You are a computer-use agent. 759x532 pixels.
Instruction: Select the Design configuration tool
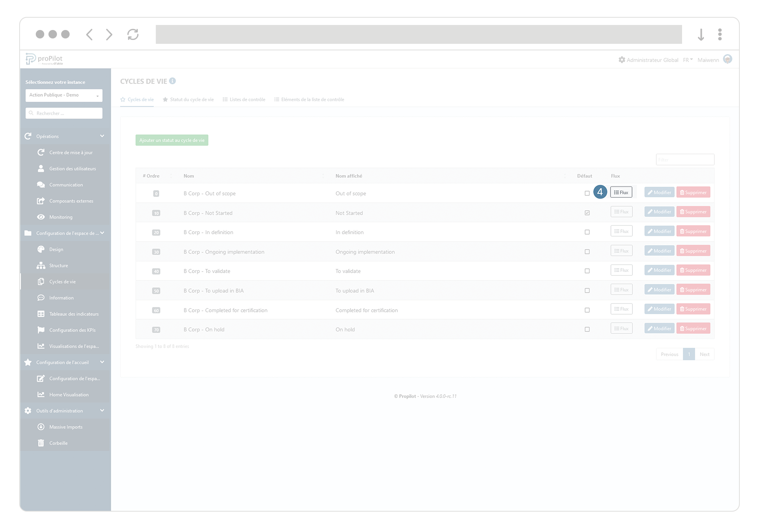(x=56, y=249)
